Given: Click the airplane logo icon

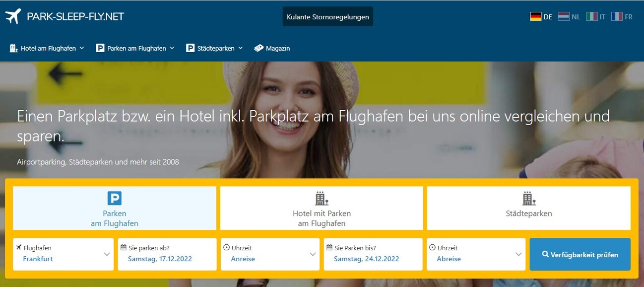Looking at the screenshot, I should tap(13, 16).
